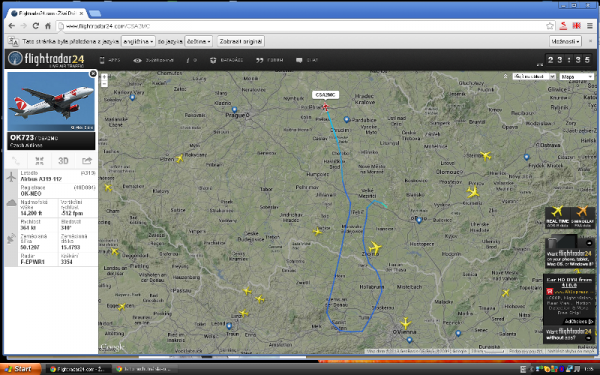Click the CSA2MC callsign label on map

[x=325, y=95]
